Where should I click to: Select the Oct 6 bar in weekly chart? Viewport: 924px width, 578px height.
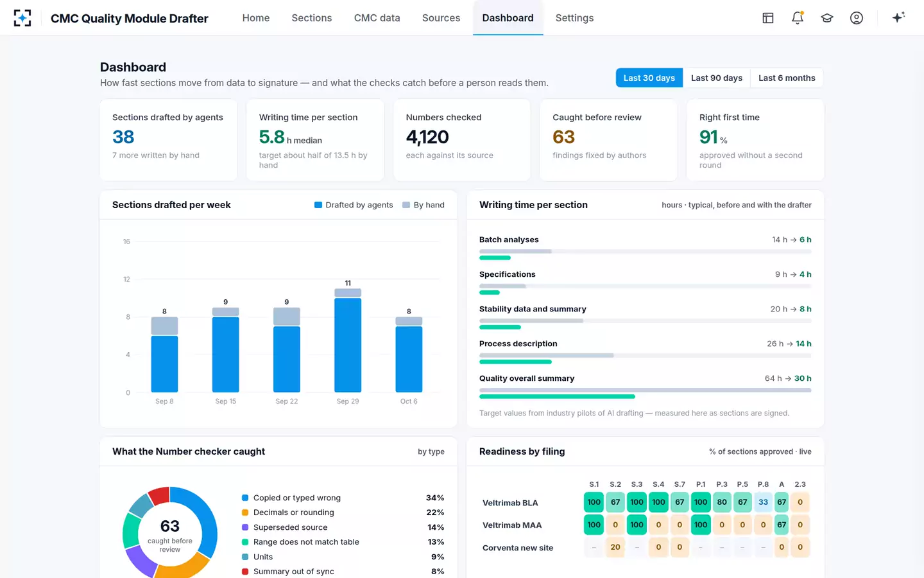point(409,355)
